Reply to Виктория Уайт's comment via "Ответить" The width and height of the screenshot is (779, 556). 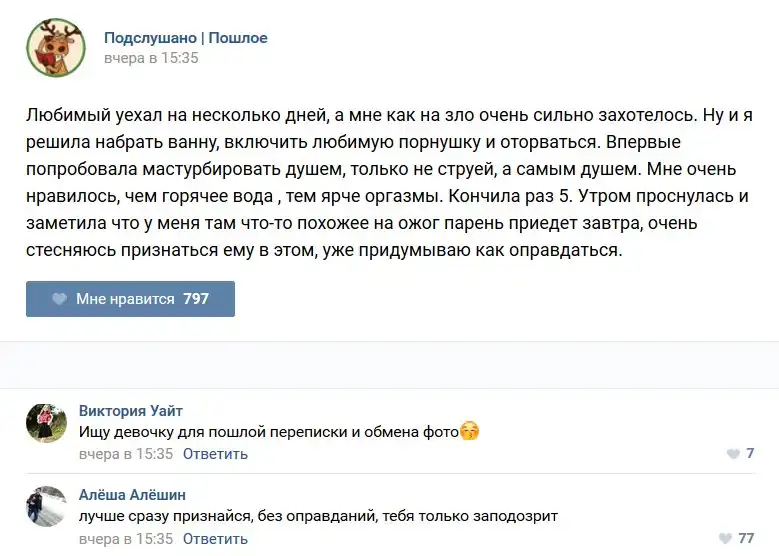point(215,454)
